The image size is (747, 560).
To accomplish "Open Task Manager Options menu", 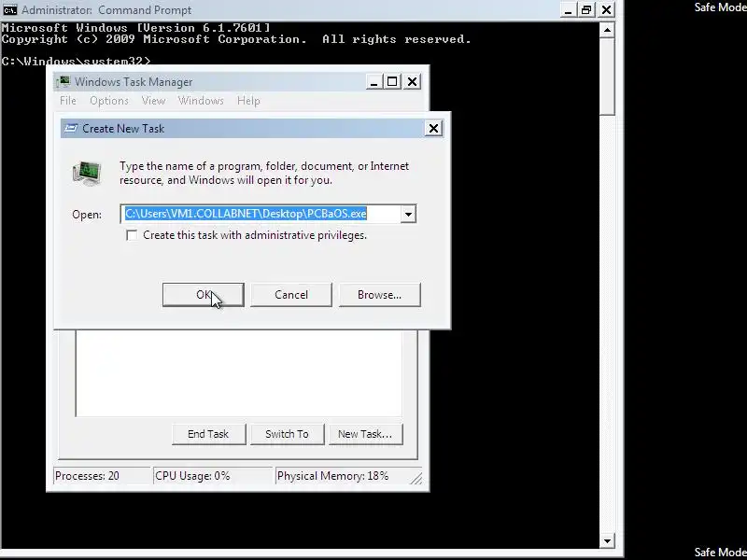I will [x=109, y=101].
